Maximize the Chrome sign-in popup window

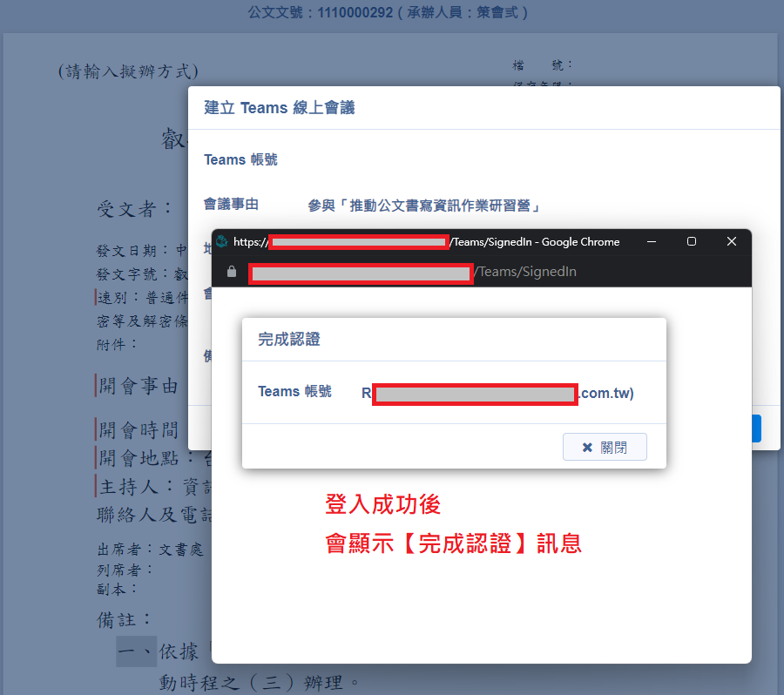click(x=692, y=241)
